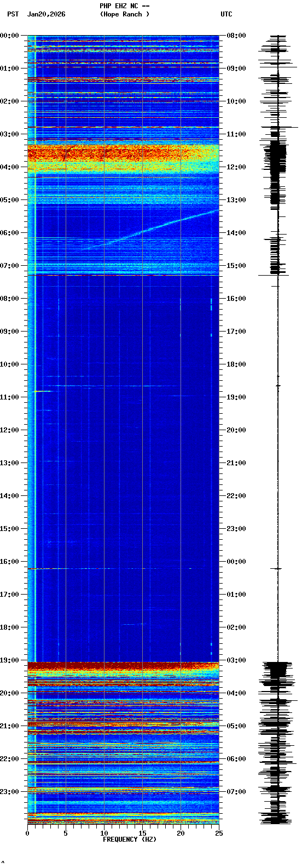Click the 25 Hz frequency tick label

point(219,833)
